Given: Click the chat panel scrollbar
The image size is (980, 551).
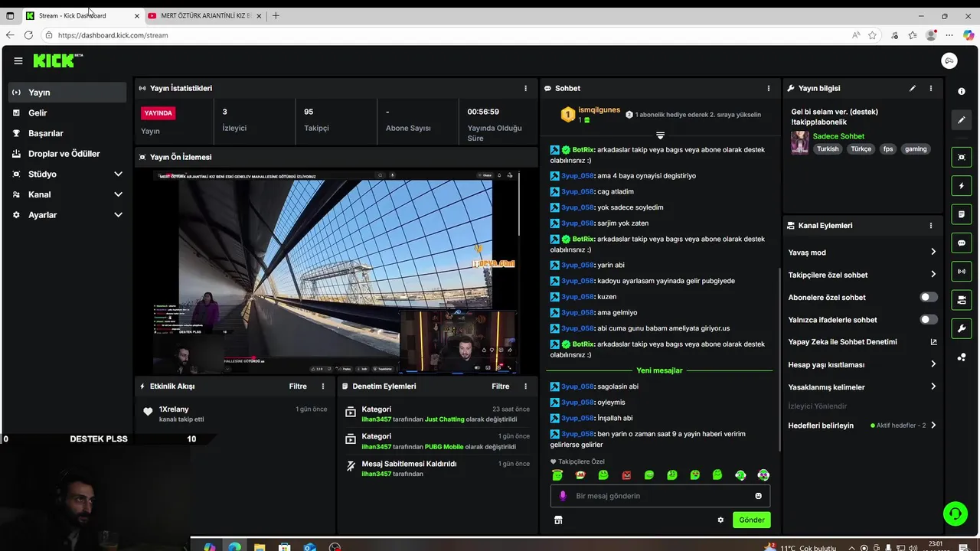Looking at the screenshot, I should (x=779, y=360).
